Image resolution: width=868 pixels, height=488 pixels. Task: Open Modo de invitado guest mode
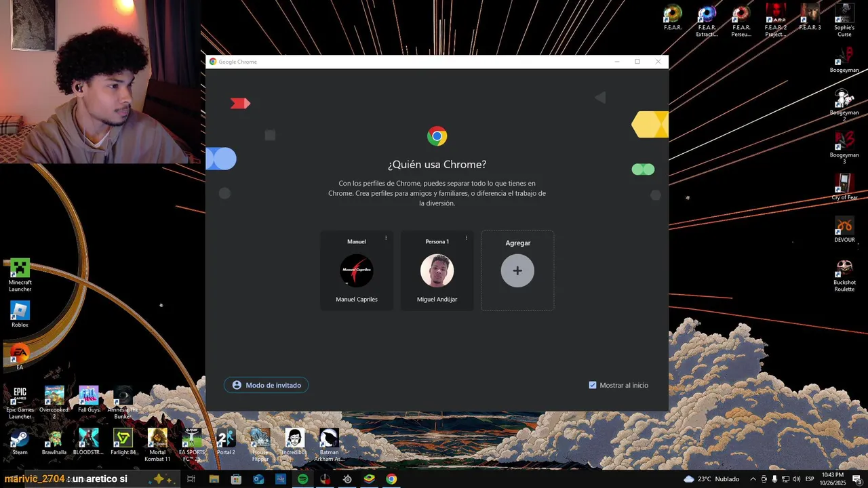[266, 385]
